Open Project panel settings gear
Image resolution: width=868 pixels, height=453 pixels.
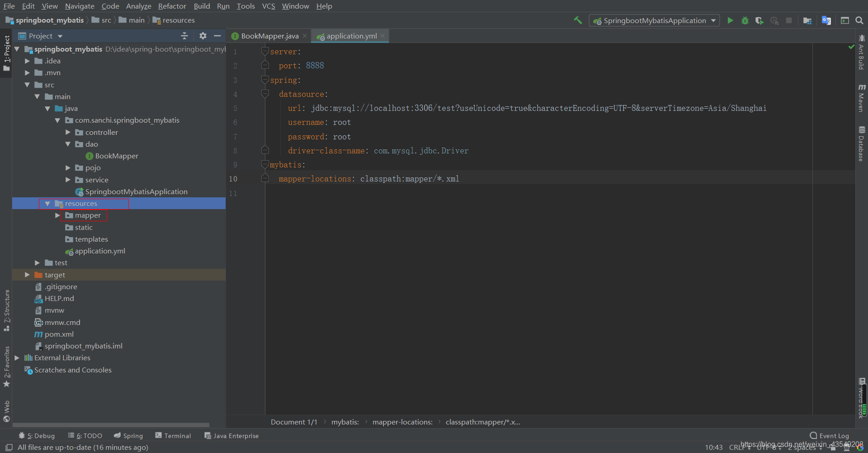click(x=203, y=36)
